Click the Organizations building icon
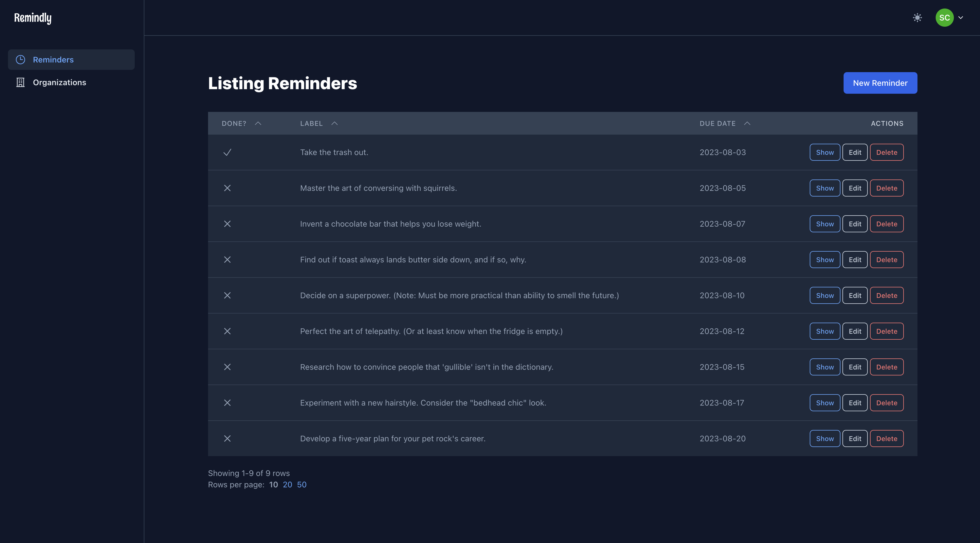The height and width of the screenshot is (543, 980). click(20, 83)
